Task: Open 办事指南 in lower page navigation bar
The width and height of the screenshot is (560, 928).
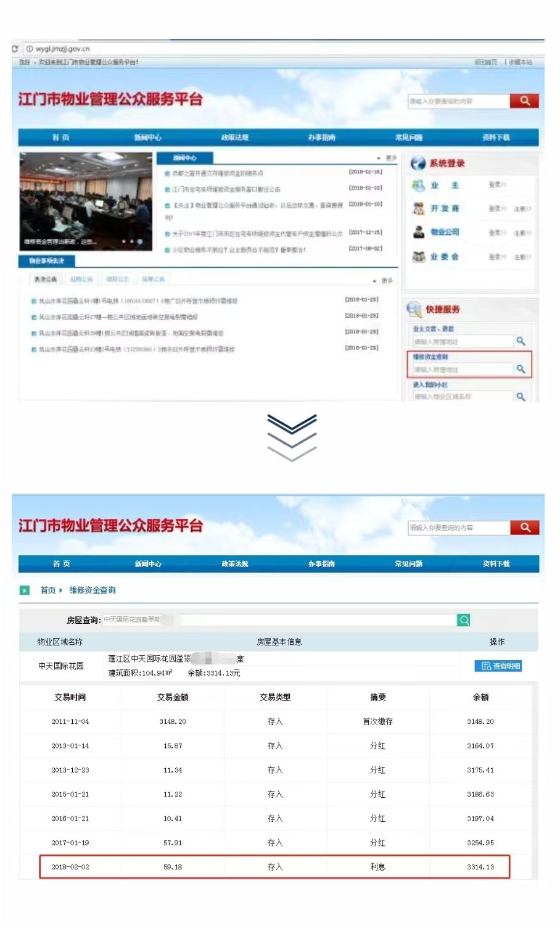Action: (322, 563)
